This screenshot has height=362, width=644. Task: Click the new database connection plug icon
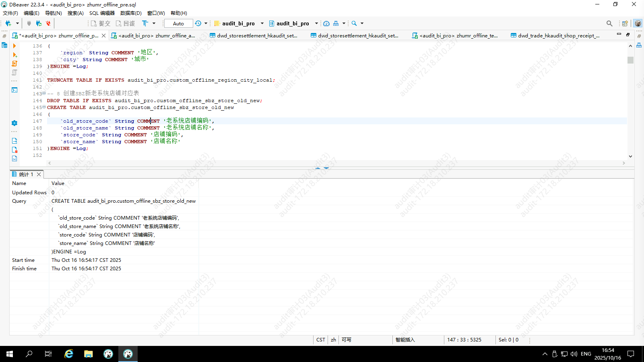click(8, 23)
